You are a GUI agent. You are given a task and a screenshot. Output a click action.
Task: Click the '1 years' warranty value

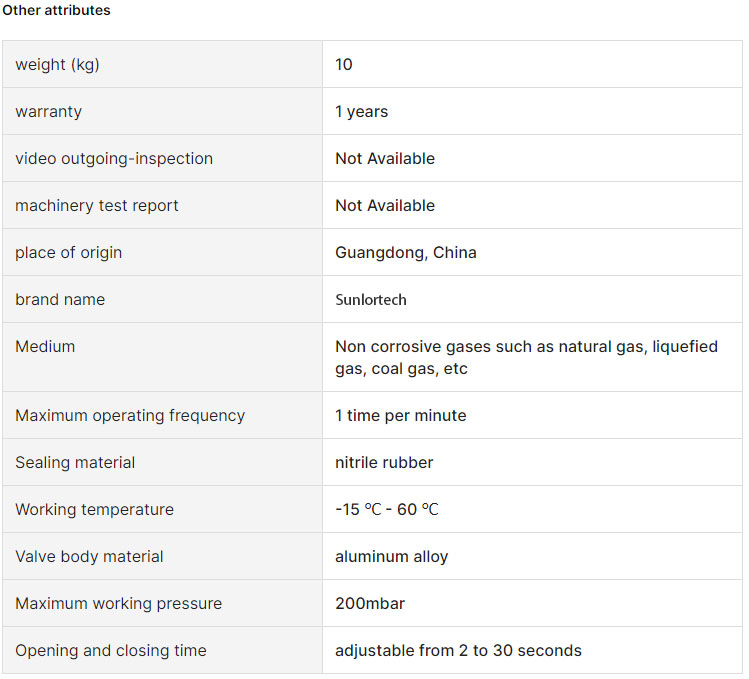point(361,111)
